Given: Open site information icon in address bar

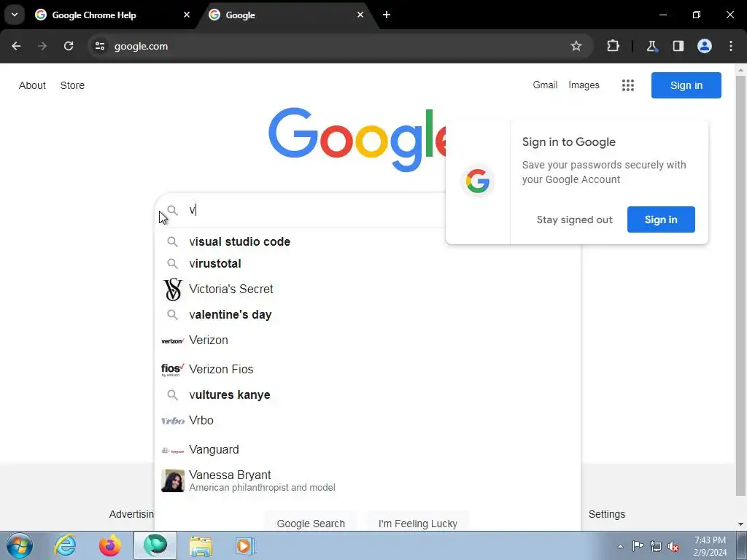Looking at the screenshot, I should [x=99, y=46].
